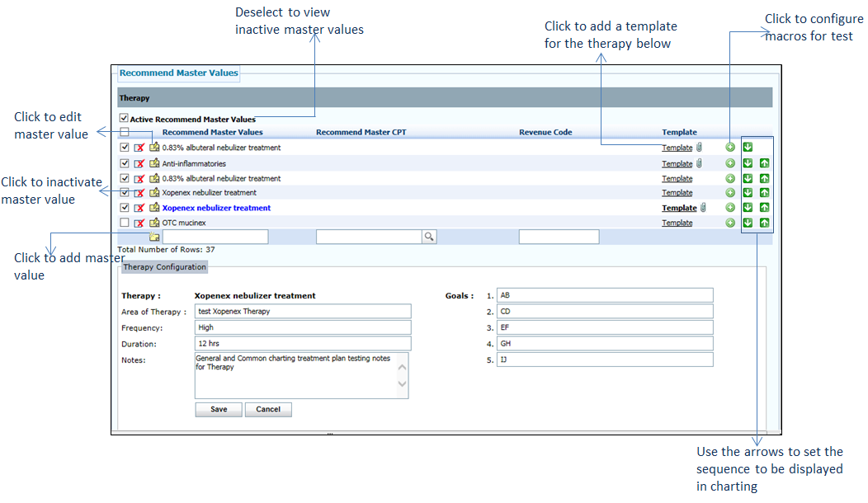
Task: Check the OTC mucinex row checkbox
Action: coord(125,223)
